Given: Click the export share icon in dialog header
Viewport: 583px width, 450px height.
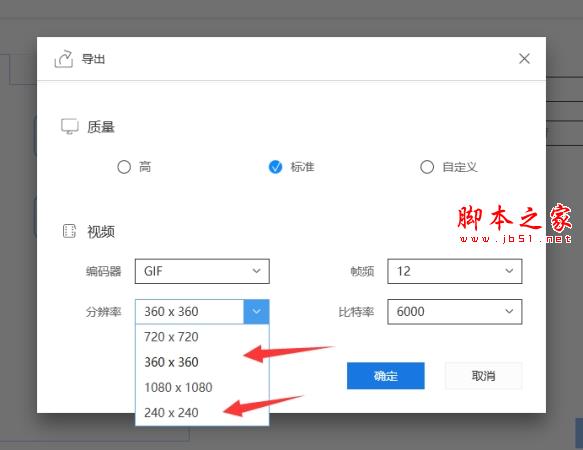Looking at the screenshot, I should coord(64,59).
